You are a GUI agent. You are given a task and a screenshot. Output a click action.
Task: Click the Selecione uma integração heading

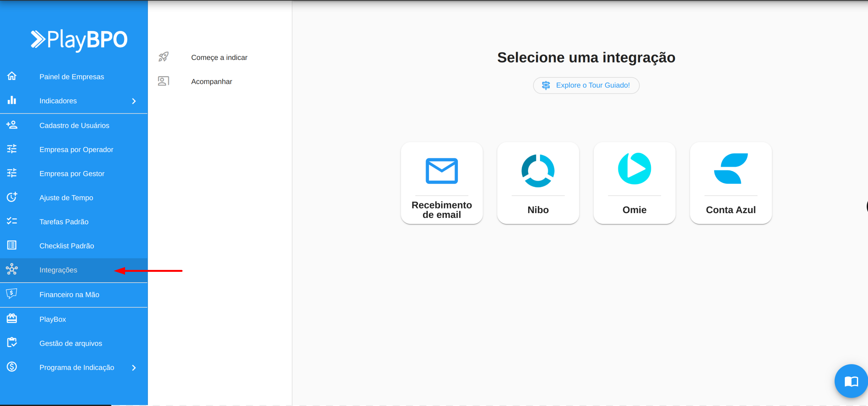(586, 57)
